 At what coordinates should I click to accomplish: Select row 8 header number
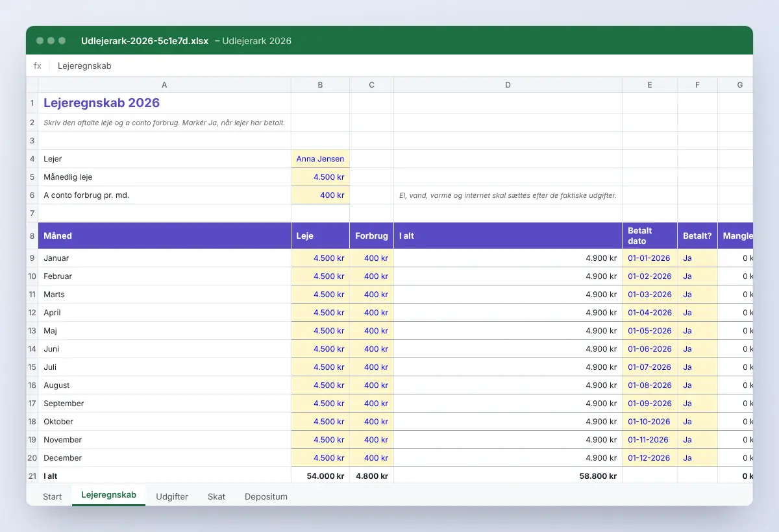[x=32, y=236]
